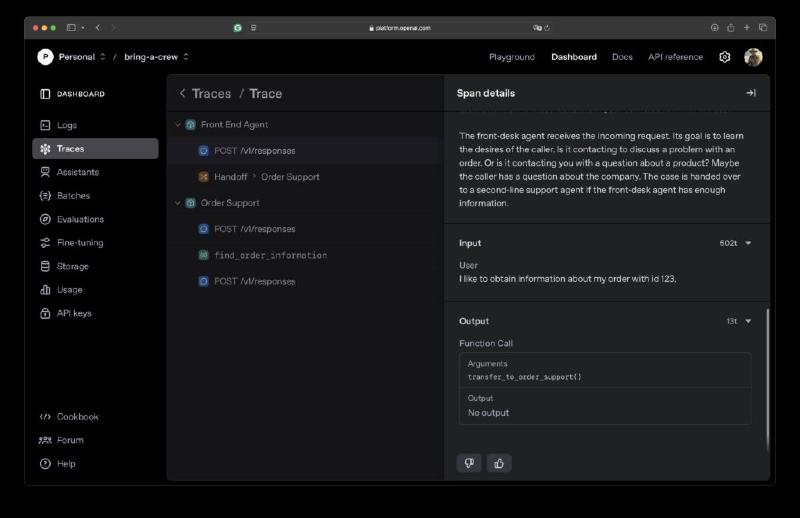
Task: Open the API keys lock icon
Action: click(x=45, y=313)
